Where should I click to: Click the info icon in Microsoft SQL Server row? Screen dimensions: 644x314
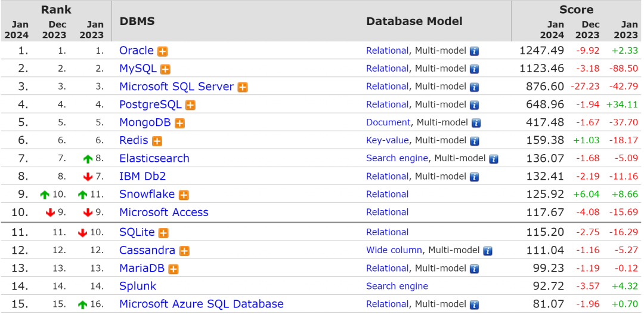coord(475,87)
